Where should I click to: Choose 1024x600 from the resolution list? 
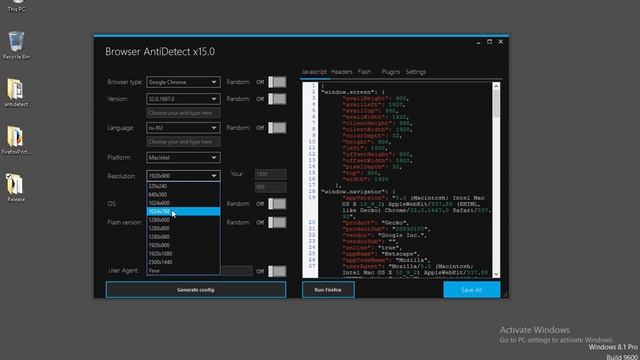(x=183, y=203)
